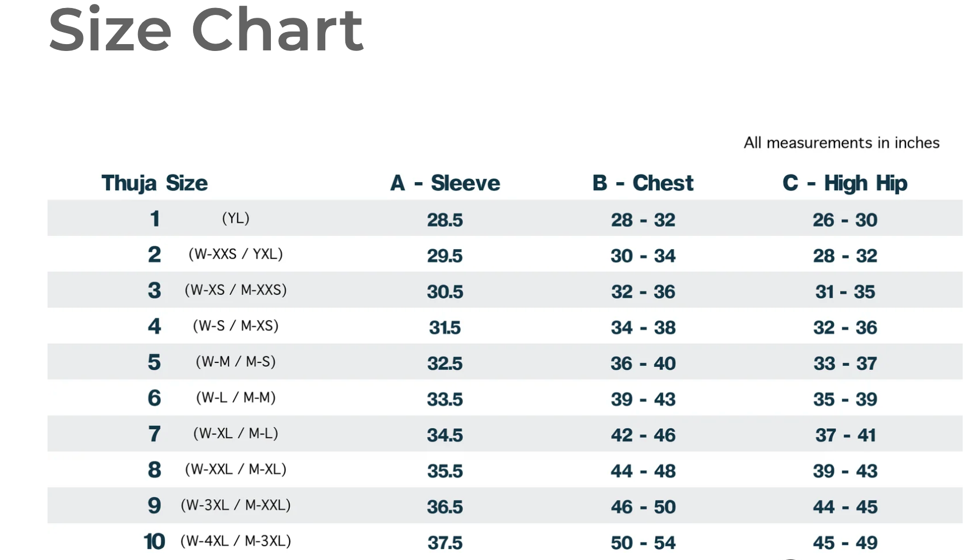Select the Thuja Size column header
This screenshot has width=977, height=560.
(x=155, y=183)
